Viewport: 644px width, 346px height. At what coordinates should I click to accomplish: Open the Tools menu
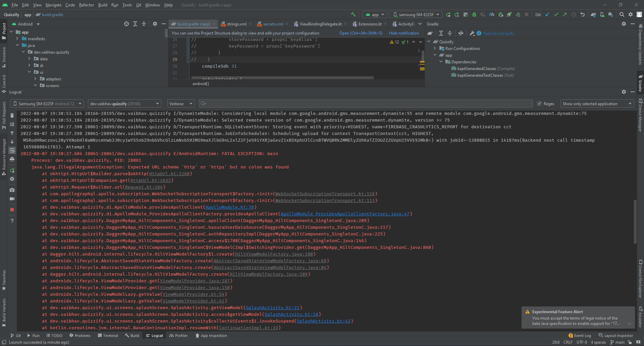click(x=127, y=5)
